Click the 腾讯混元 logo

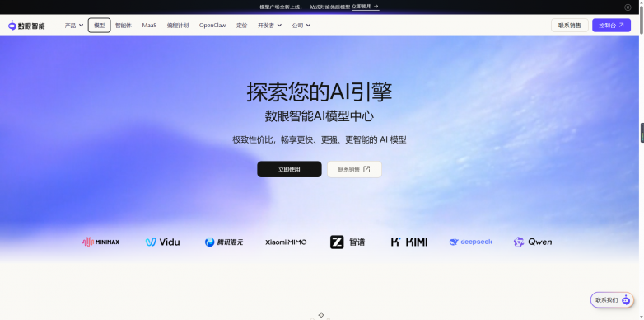(x=224, y=242)
